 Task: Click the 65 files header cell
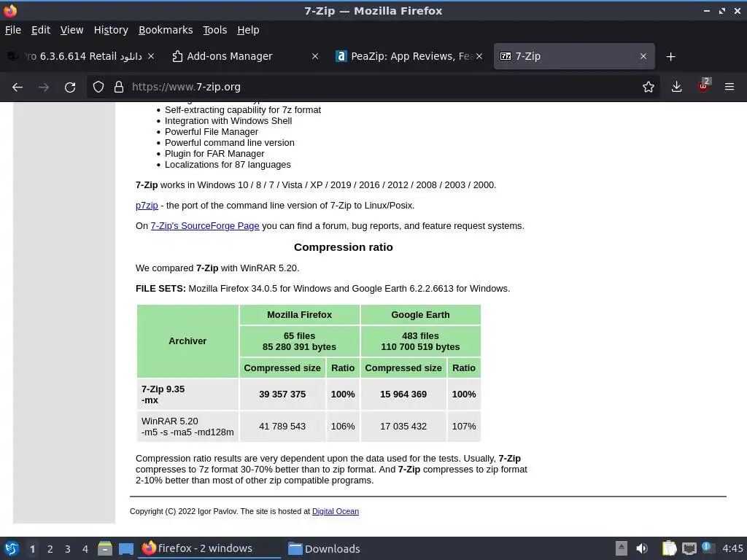299,341
